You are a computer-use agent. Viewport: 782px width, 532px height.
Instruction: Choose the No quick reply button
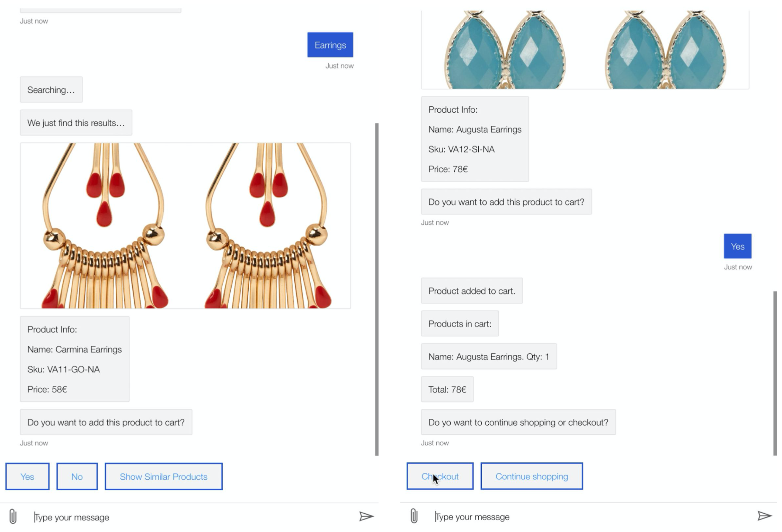point(77,477)
